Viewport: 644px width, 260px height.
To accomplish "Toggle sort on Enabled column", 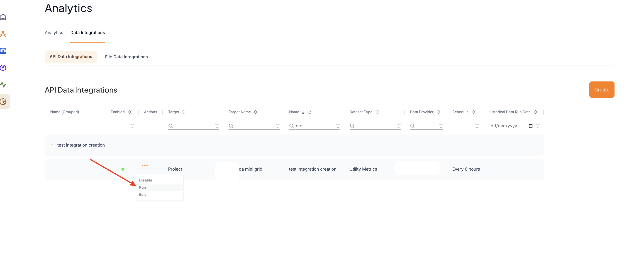I will coord(129,112).
